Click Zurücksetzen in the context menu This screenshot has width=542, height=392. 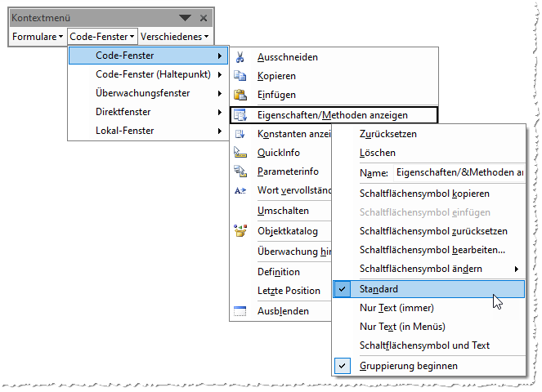click(x=389, y=133)
